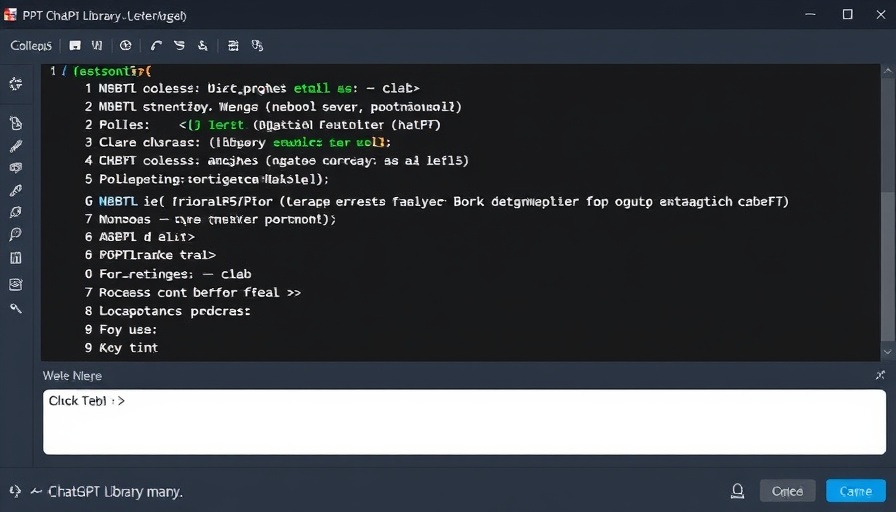Image resolution: width=896 pixels, height=512 pixels.
Task: Click the line 'Rocess cont beffor ffeal >>'
Action: point(193,293)
